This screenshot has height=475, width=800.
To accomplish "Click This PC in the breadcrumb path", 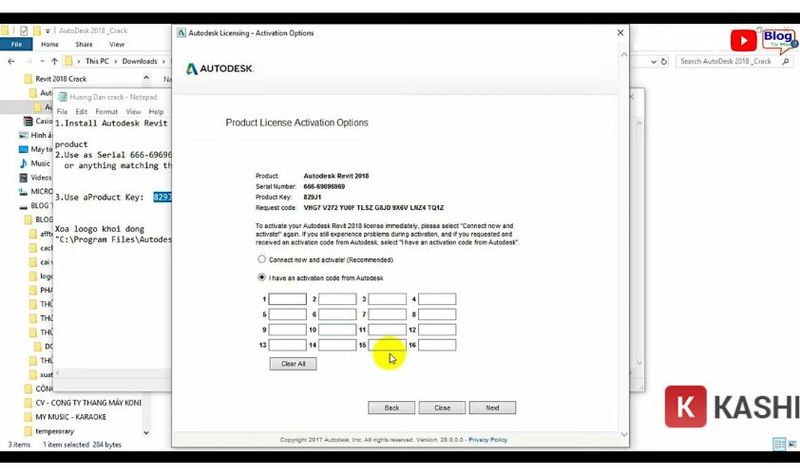I will coord(97,61).
